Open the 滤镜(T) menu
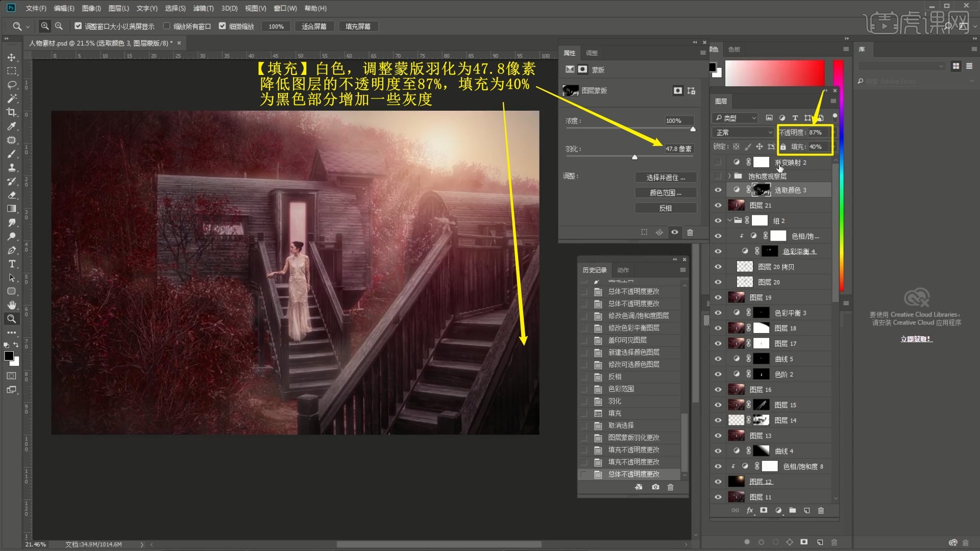 pyautogui.click(x=203, y=8)
